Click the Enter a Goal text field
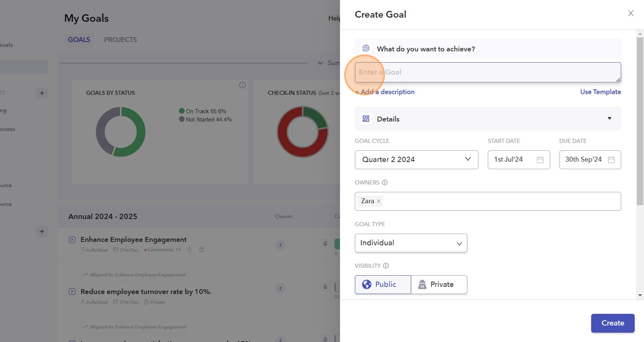Screen dimensions: 644x342 tap(488, 73)
